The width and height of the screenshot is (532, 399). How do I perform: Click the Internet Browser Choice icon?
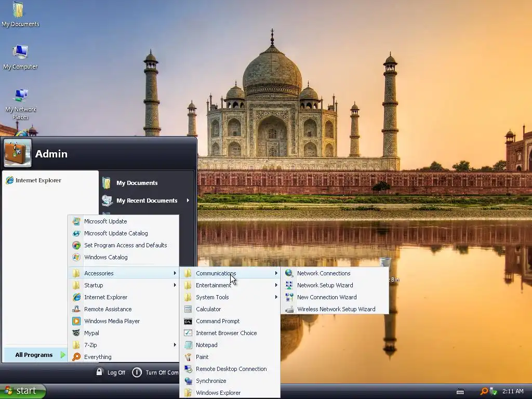coord(188,333)
